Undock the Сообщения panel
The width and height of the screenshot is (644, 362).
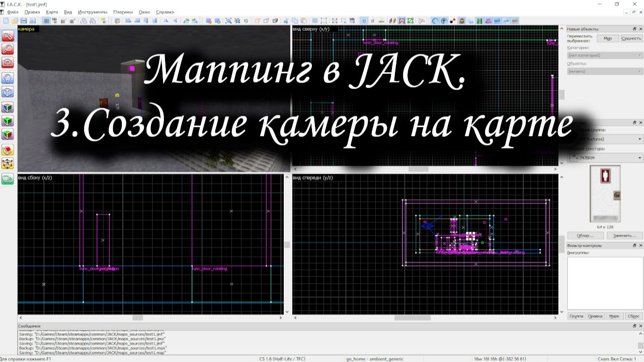635,326
